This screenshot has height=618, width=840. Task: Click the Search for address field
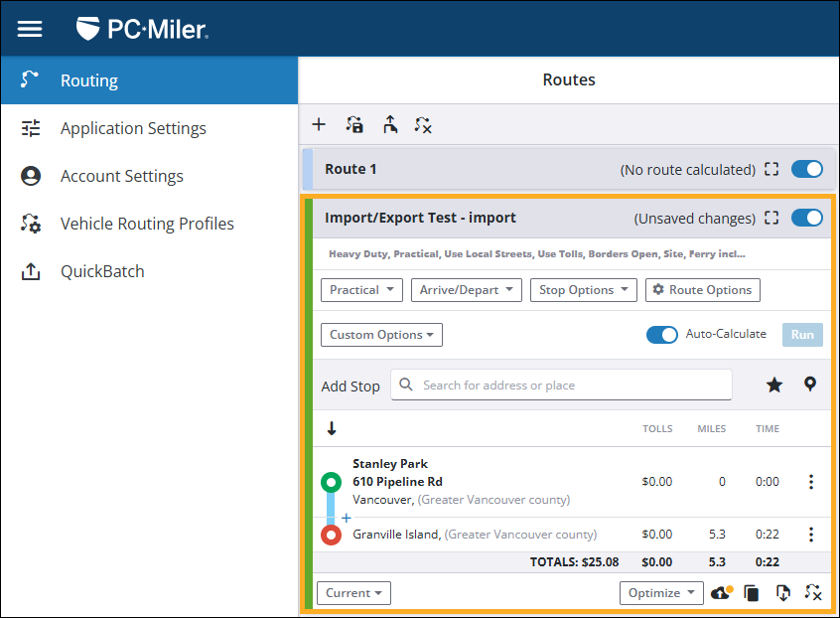tap(561, 385)
